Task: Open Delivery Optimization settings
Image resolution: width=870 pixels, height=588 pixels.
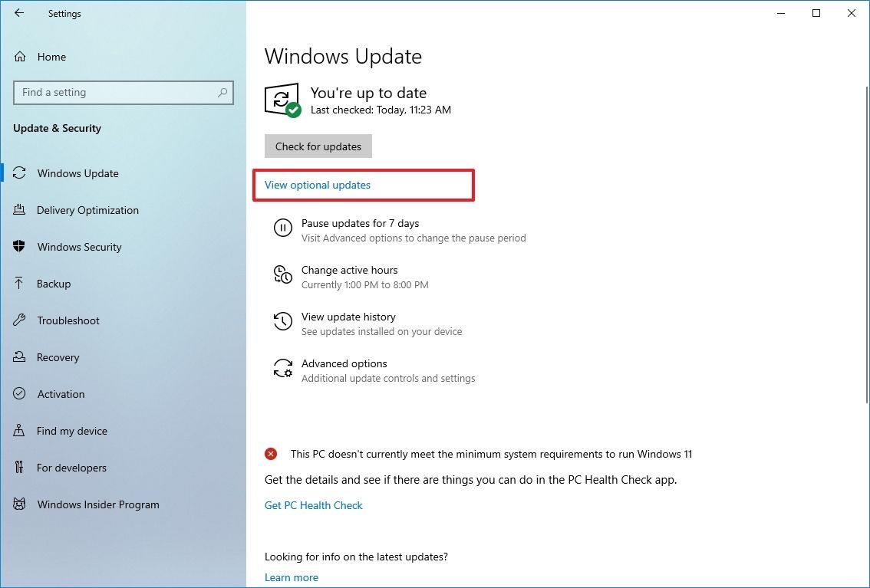Action: click(x=87, y=210)
